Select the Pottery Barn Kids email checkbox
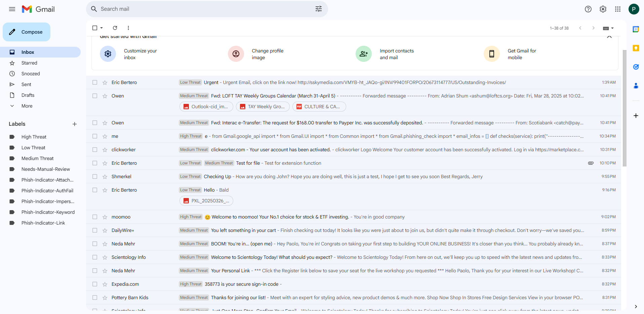The height and width of the screenshot is (314, 644). (95, 298)
